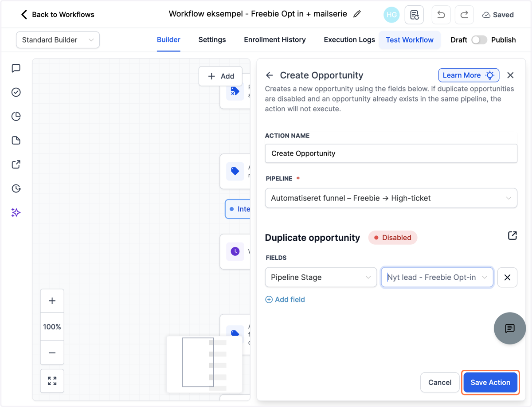Click Add field link
532x407 pixels.
point(285,300)
